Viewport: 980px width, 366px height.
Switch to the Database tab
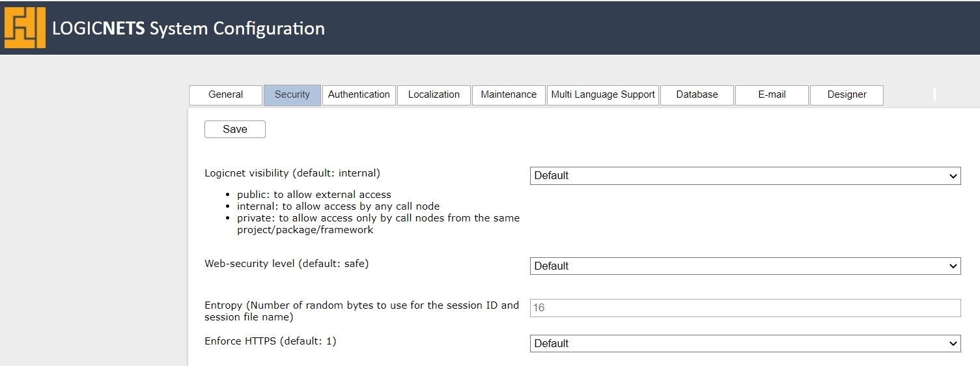[x=697, y=95]
